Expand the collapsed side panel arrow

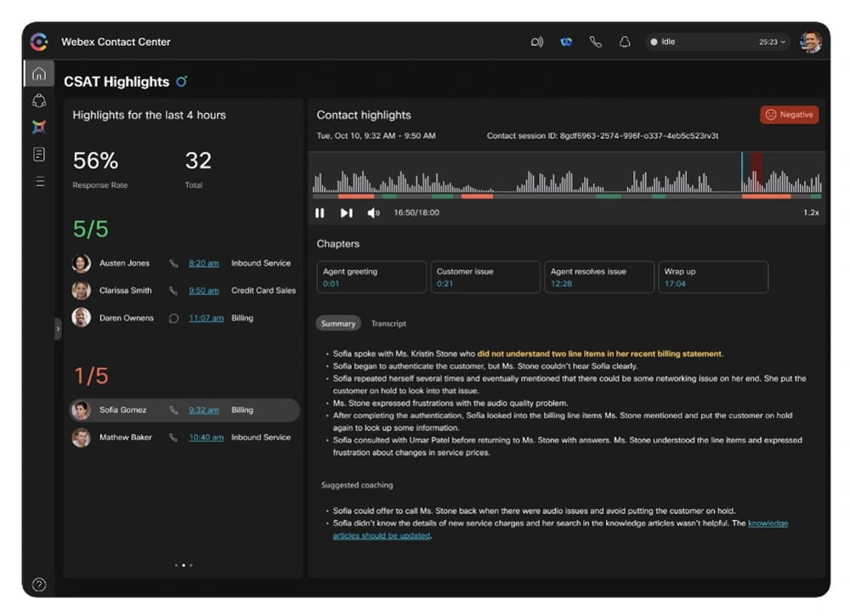click(x=58, y=329)
